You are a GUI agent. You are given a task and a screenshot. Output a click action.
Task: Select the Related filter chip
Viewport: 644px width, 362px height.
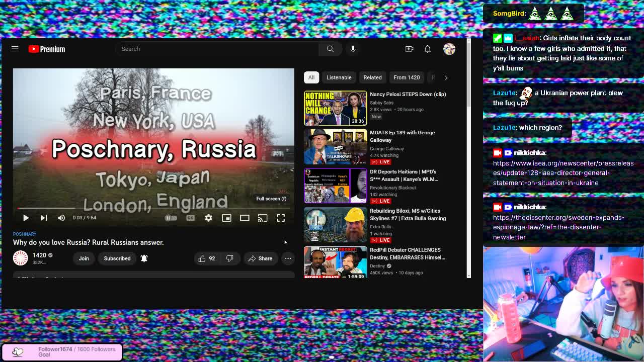click(x=373, y=77)
